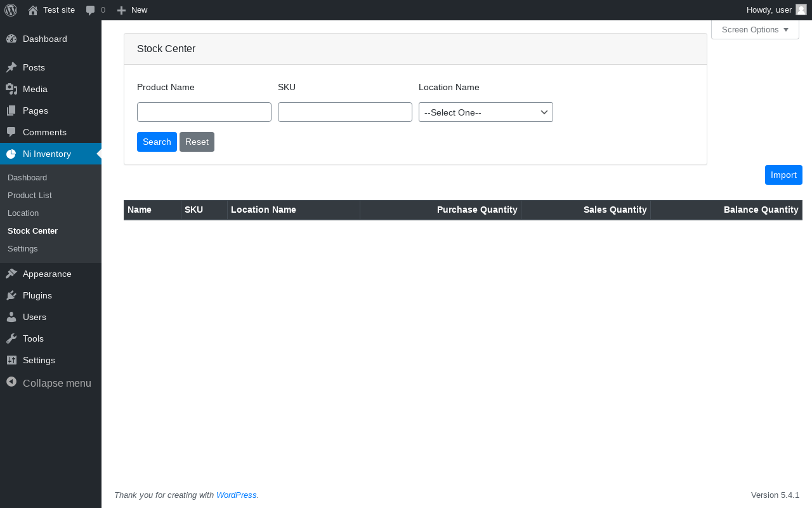This screenshot has width=812, height=508.
Task: Open the Pages menu item
Action: coord(51,110)
